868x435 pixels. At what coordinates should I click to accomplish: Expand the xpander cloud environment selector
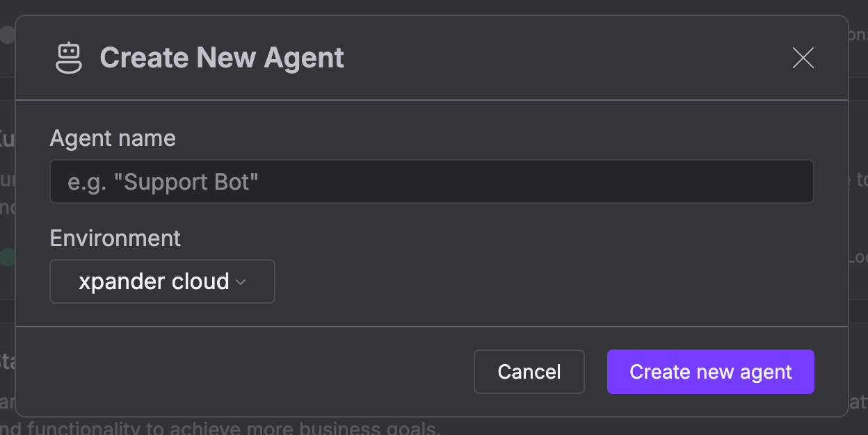tap(161, 281)
